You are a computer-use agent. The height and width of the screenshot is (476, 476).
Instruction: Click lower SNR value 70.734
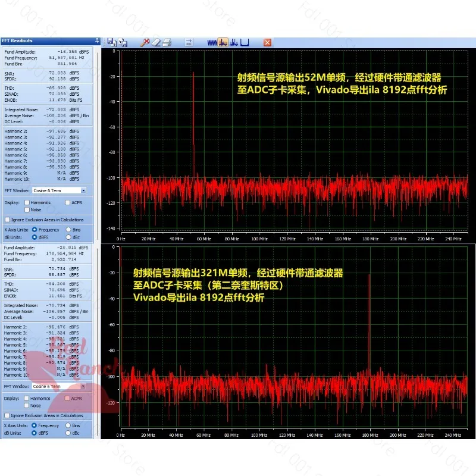pos(57,269)
